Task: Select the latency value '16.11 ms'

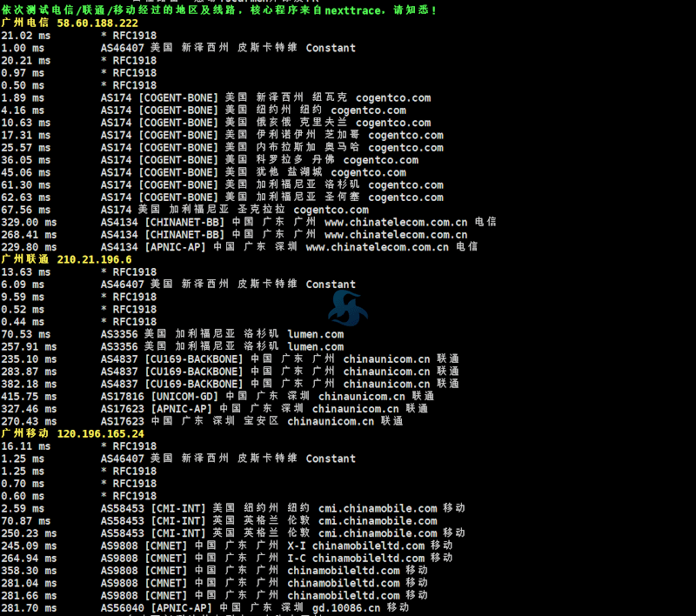Action: coord(26,446)
